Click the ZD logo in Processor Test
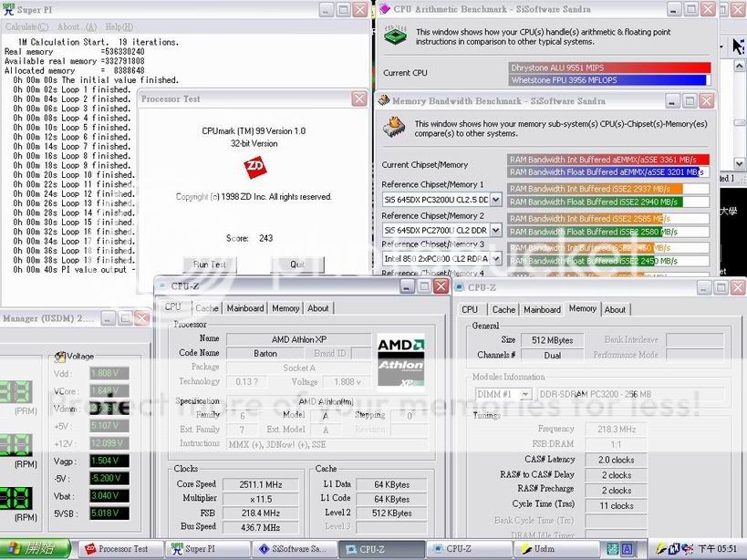This screenshot has height=560, width=747. coord(254,166)
